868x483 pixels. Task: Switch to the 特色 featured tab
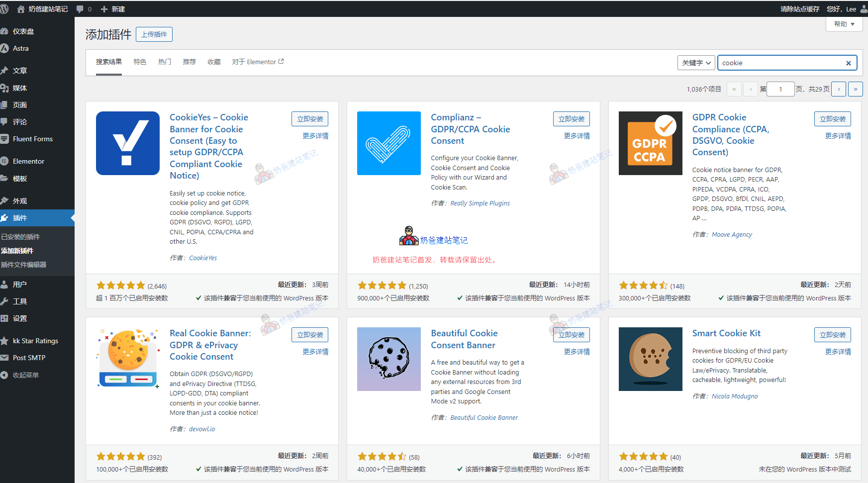pos(140,62)
